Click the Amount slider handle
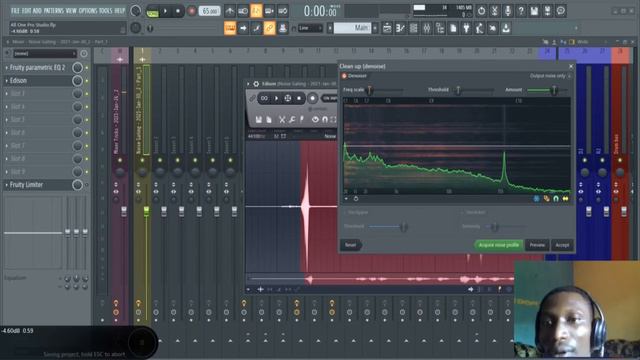This screenshot has width=640, height=360. pos(554,90)
